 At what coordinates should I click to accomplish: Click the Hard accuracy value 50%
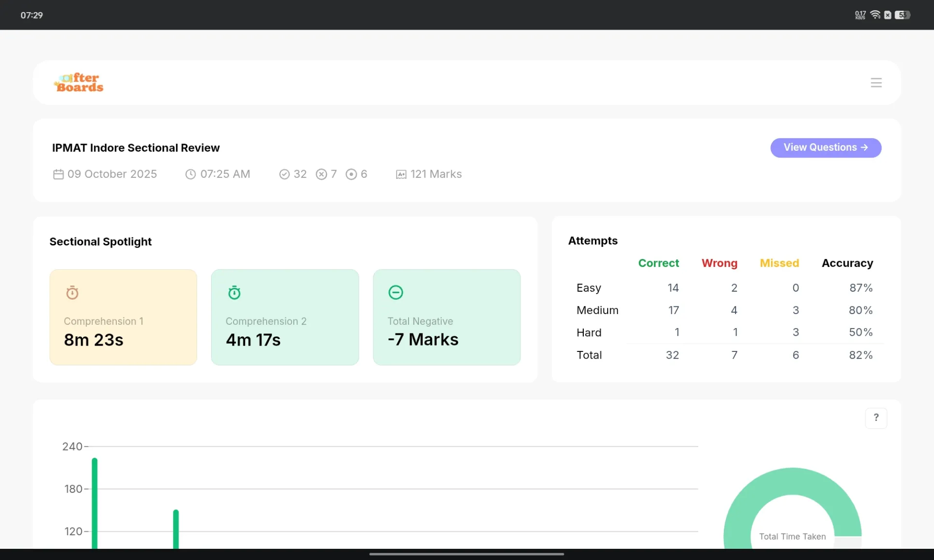[x=861, y=332]
